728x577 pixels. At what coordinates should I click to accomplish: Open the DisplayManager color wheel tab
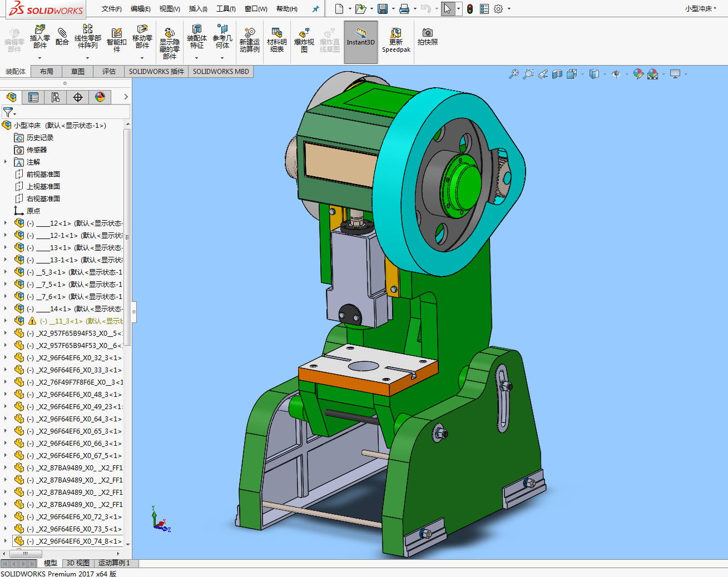coord(100,97)
